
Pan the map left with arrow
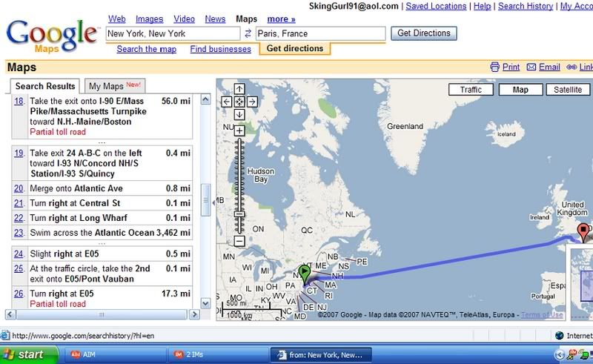228,102
